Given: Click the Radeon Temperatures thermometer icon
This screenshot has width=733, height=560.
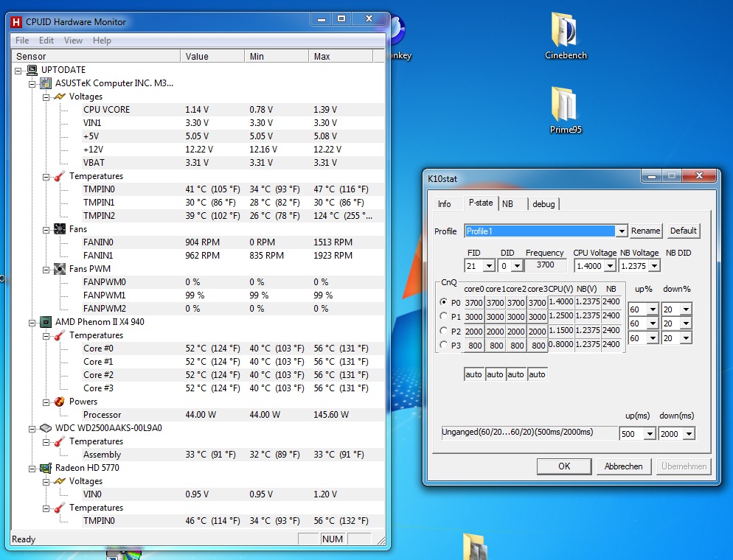Looking at the screenshot, I should (x=60, y=508).
